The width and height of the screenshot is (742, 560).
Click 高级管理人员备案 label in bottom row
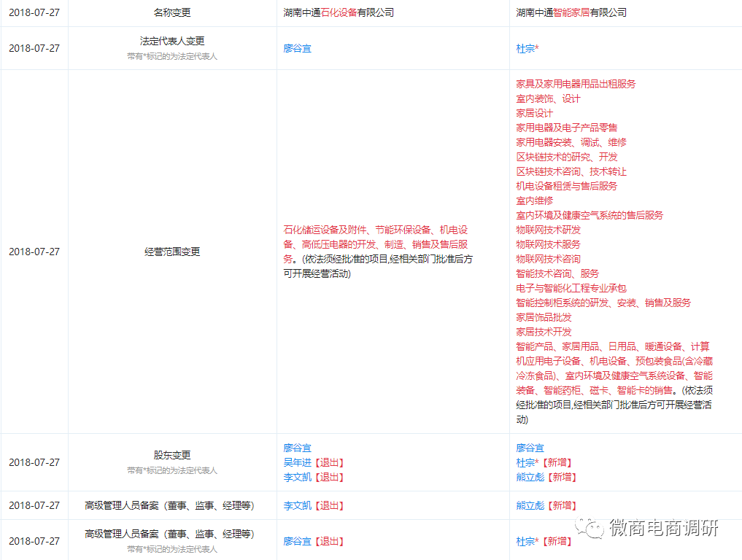(169, 534)
